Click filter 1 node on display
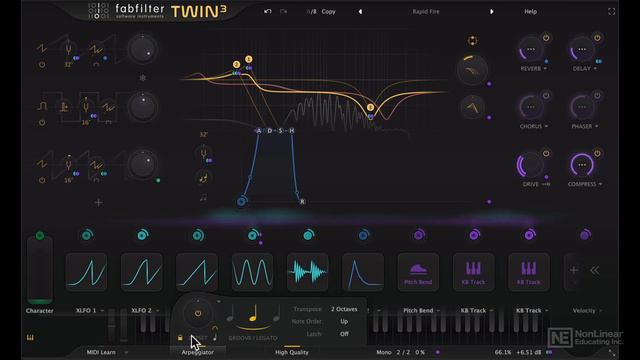 pos(249,59)
